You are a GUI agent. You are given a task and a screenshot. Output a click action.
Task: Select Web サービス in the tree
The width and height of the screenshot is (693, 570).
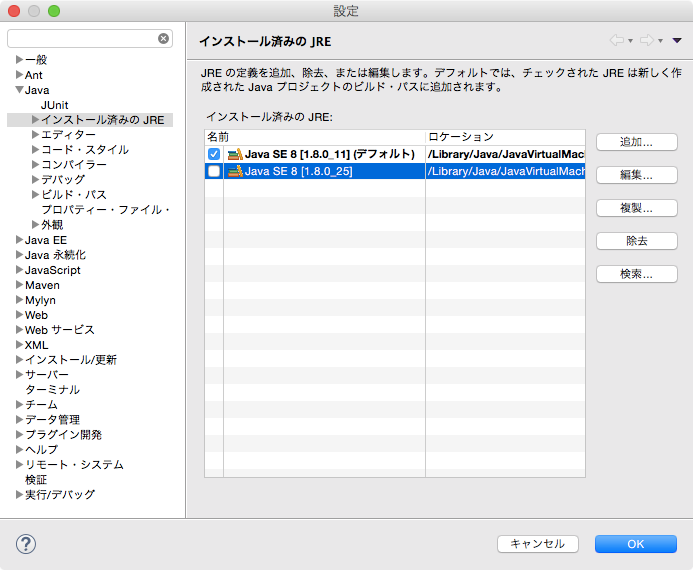tap(60, 330)
